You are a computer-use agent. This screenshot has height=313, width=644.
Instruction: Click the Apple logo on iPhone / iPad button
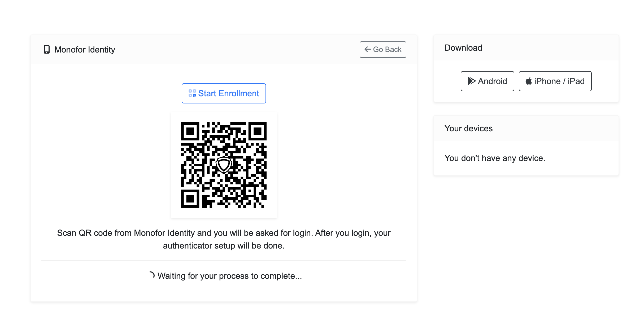coord(529,81)
